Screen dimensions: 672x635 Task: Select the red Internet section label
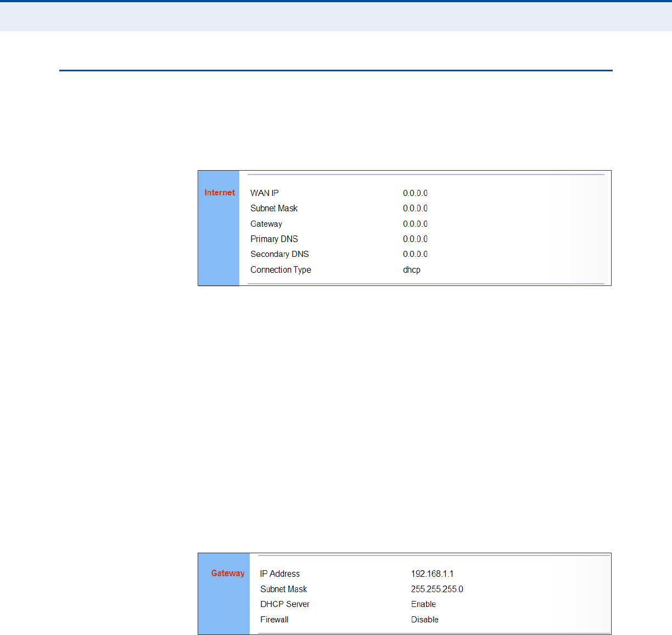tap(220, 193)
